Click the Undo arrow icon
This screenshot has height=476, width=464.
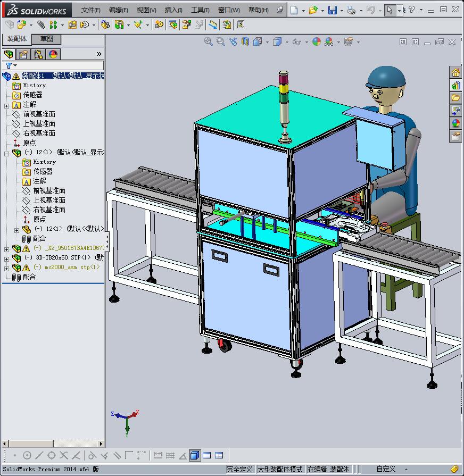click(370, 10)
